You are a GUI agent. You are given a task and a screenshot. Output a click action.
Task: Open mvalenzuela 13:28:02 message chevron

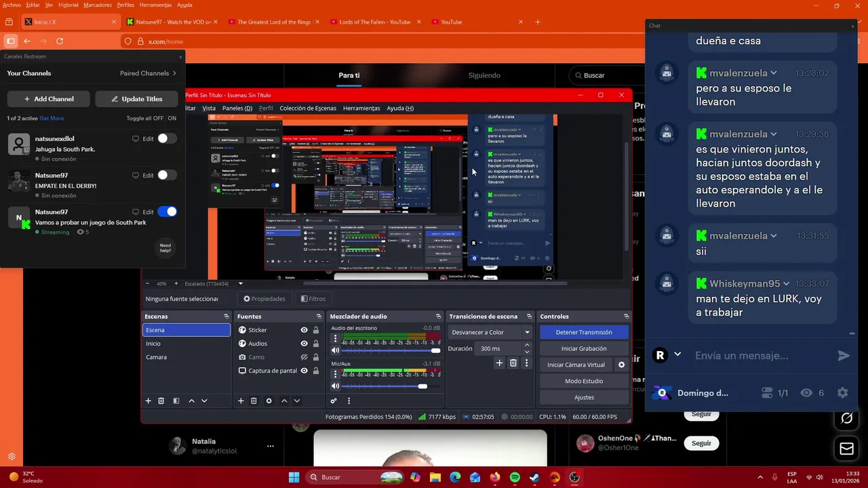pyautogui.click(x=774, y=73)
